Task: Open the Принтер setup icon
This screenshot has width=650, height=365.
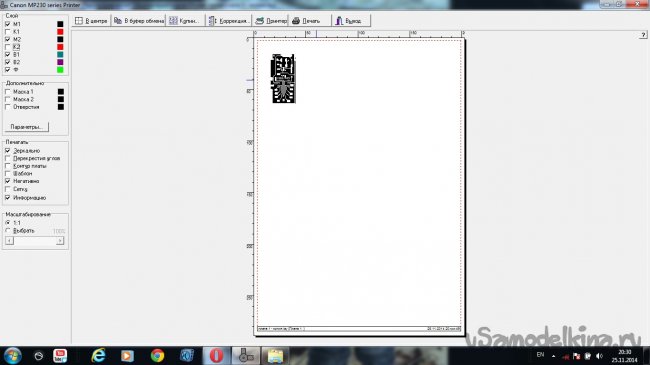Action: (260, 21)
